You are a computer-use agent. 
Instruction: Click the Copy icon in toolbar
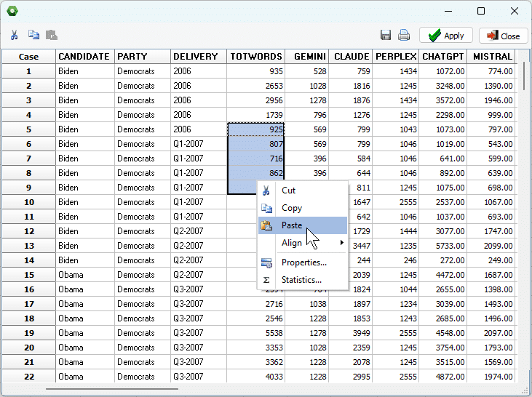tap(33, 35)
